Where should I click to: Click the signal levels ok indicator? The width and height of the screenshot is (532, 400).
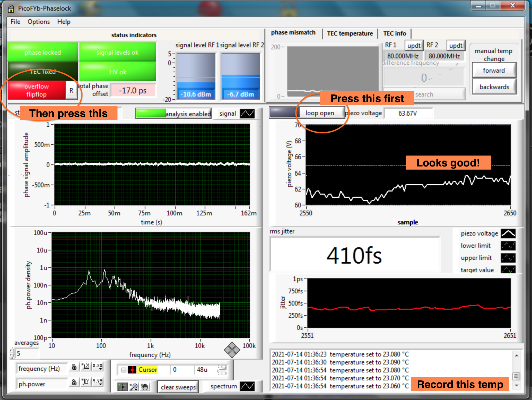(117, 52)
